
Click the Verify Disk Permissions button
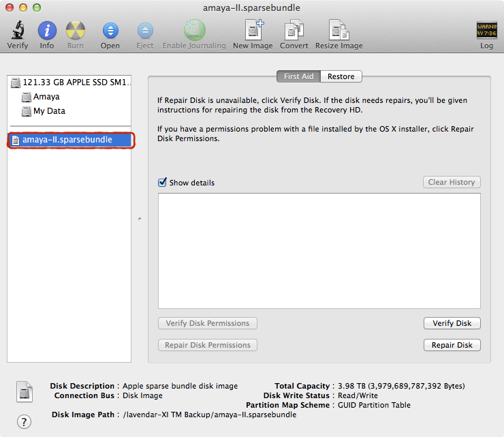point(208,323)
